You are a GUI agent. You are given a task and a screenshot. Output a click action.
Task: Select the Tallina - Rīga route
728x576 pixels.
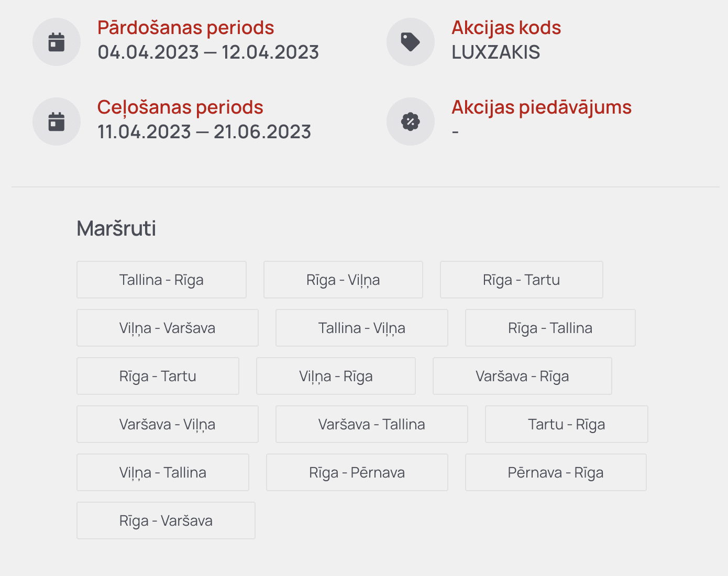point(161,280)
